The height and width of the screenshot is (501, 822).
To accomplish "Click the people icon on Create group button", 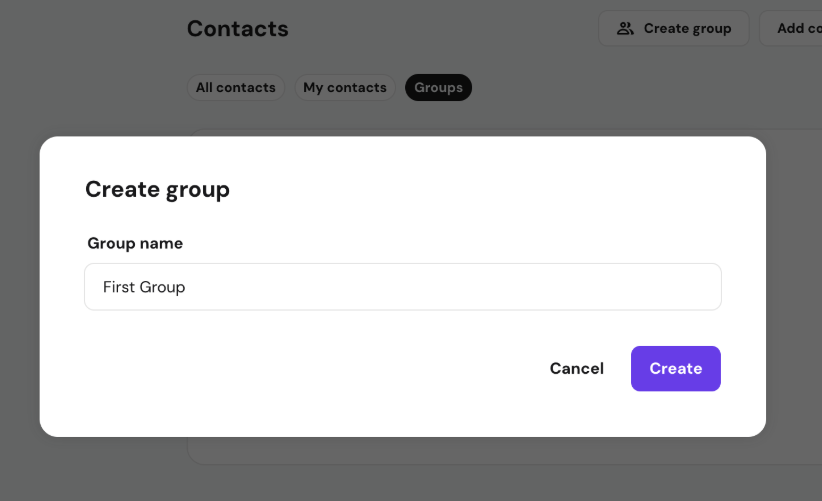I will pyautogui.click(x=625, y=28).
